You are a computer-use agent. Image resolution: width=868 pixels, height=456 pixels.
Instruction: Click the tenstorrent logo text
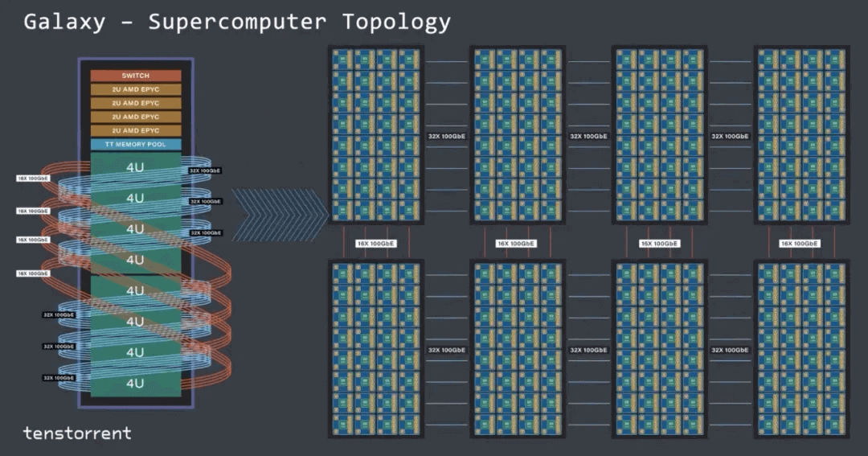point(77,433)
